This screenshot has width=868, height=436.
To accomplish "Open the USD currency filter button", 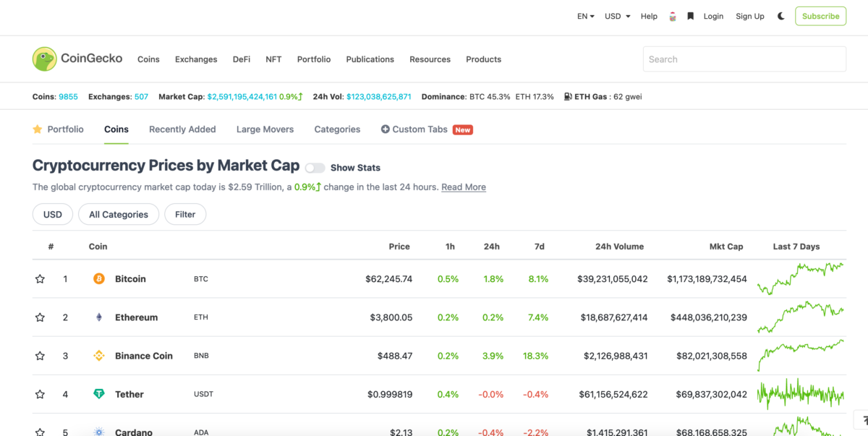I will click(x=53, y=214).
